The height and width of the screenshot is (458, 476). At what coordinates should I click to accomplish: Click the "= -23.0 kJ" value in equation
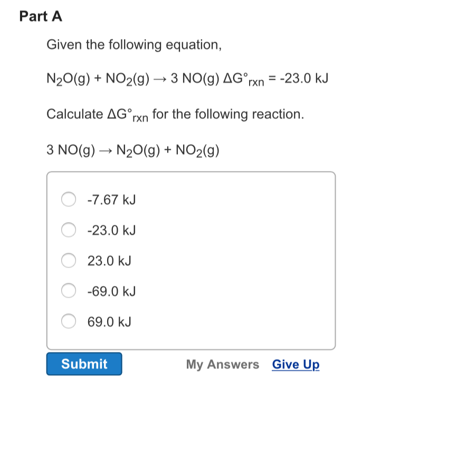coord(299,79)
